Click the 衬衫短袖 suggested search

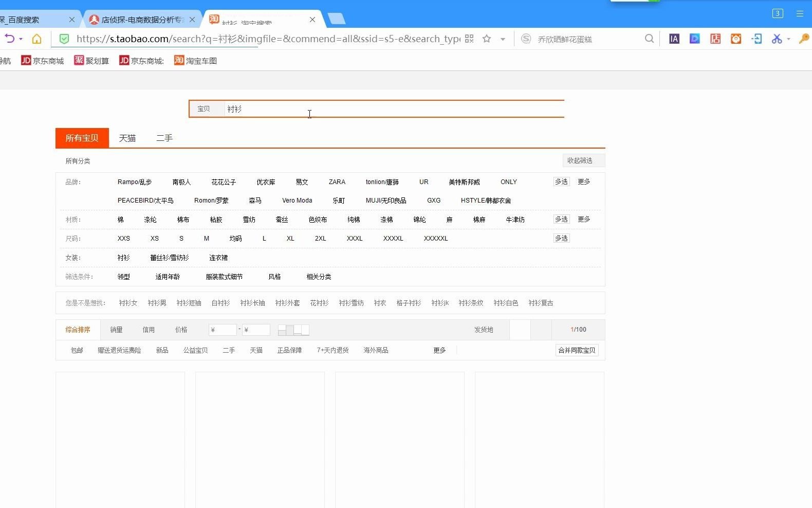189,303
